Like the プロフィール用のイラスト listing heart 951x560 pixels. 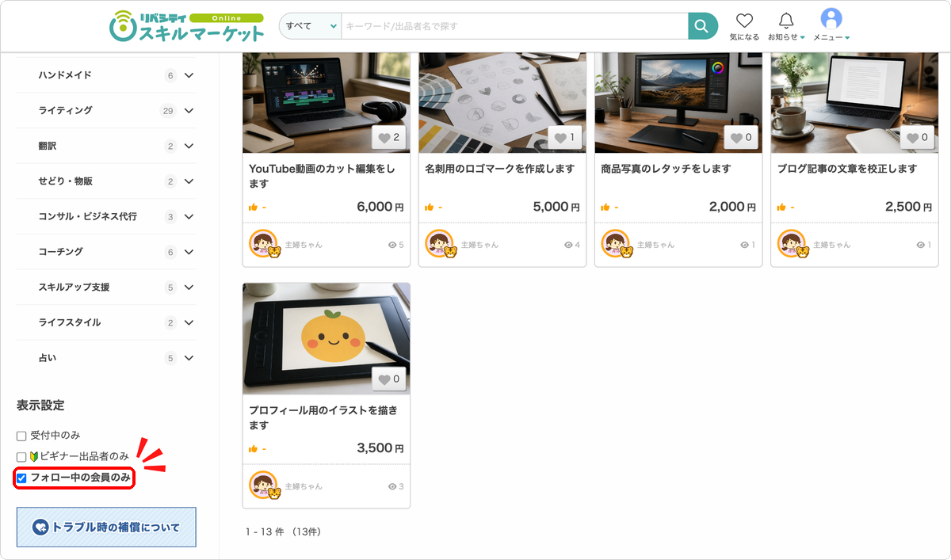point(389,379)
